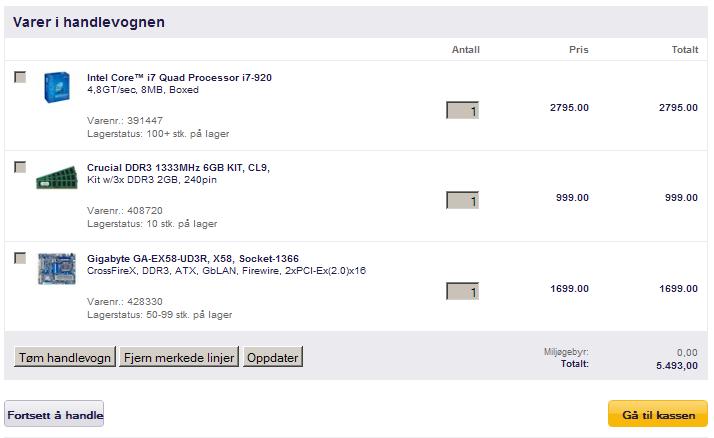Select the Gigabyte GA-EX58-UD3R row checkbox
Viewport: 714px width, 438px height.
(x=20, y=258)
